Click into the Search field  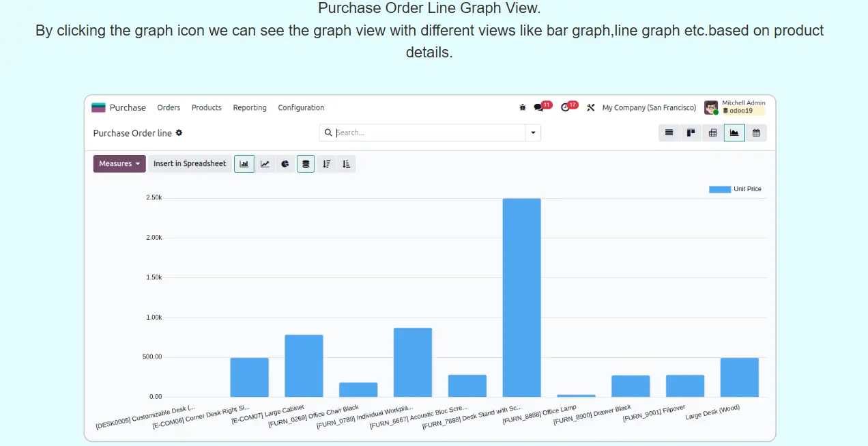click(429, 133)
